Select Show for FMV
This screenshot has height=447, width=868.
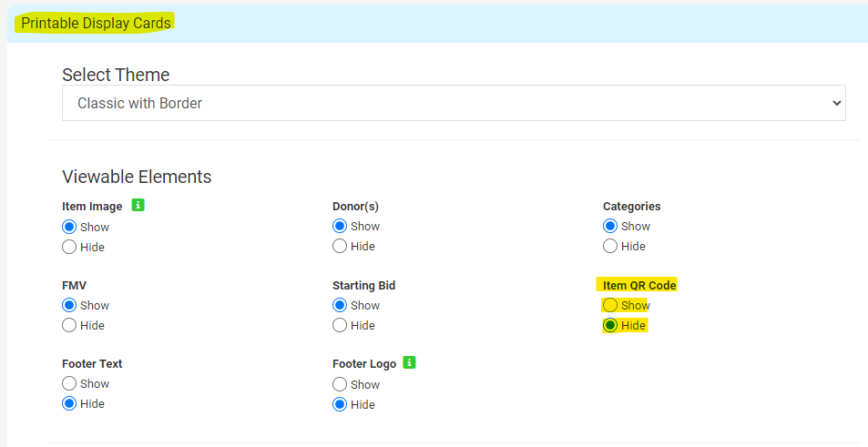[69, 305]
